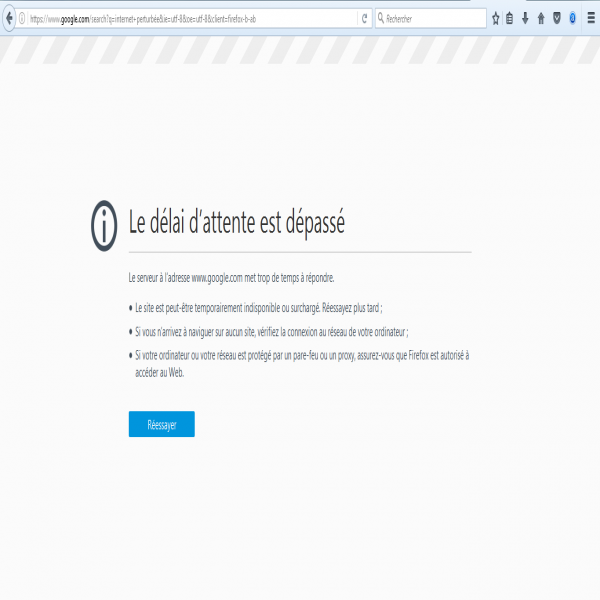Go back with the back arrow button
This screenshot has width=600, height=600.
tap(9, 18)
